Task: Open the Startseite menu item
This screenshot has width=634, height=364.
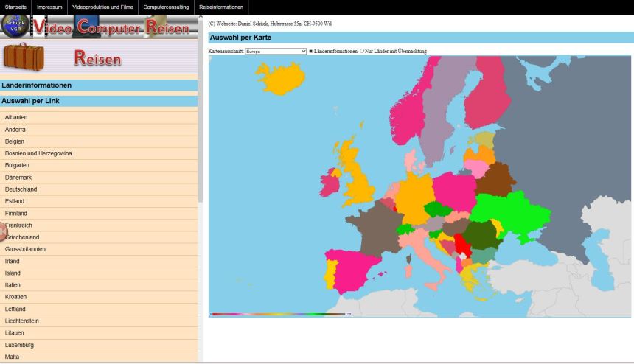Action: [x=15, y=7]
